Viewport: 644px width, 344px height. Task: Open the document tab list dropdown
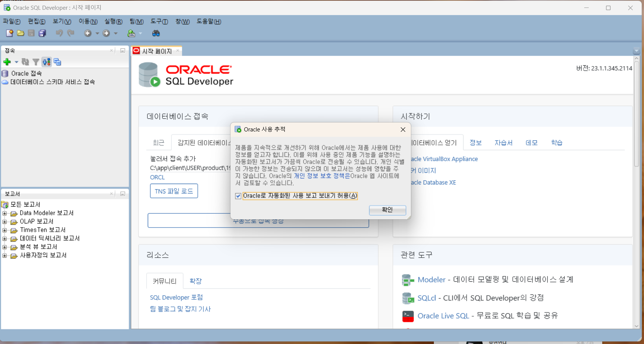[x=636, y=51]
